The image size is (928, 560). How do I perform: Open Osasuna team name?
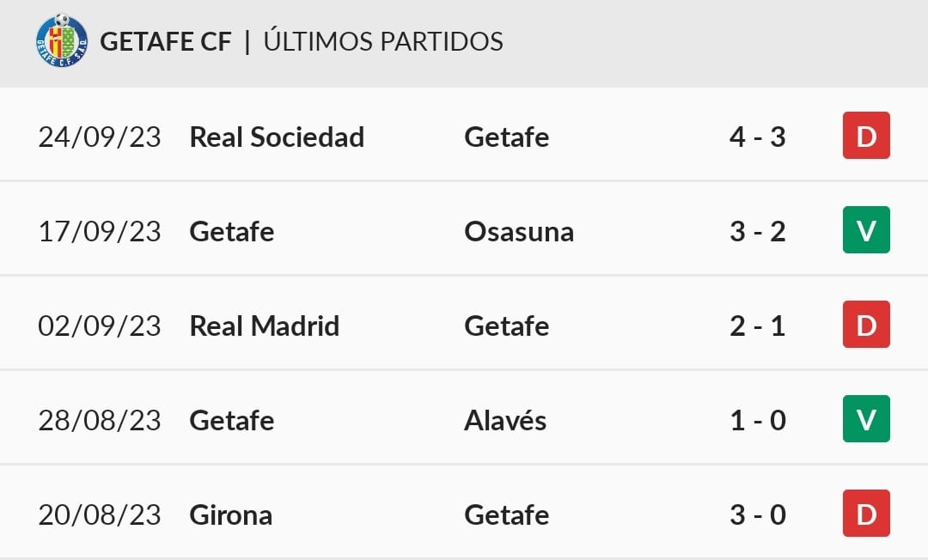point(519,231)
